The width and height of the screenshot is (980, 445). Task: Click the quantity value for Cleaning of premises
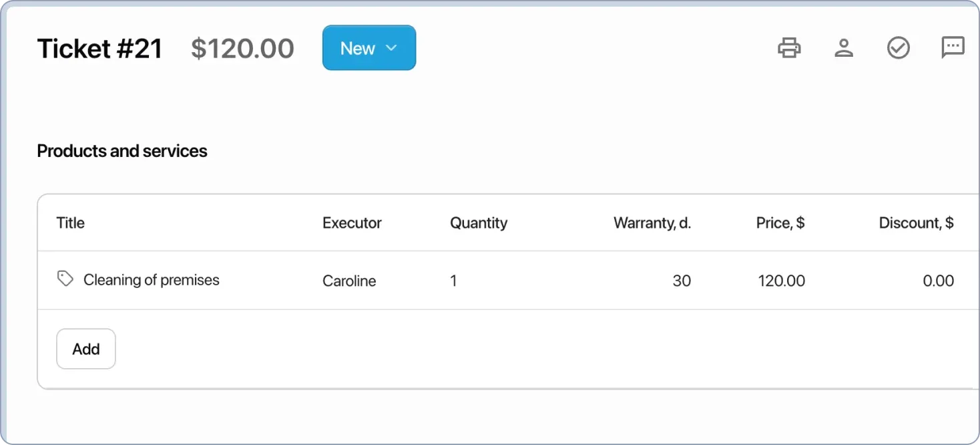pyautogui.click(x=453, y=281)
